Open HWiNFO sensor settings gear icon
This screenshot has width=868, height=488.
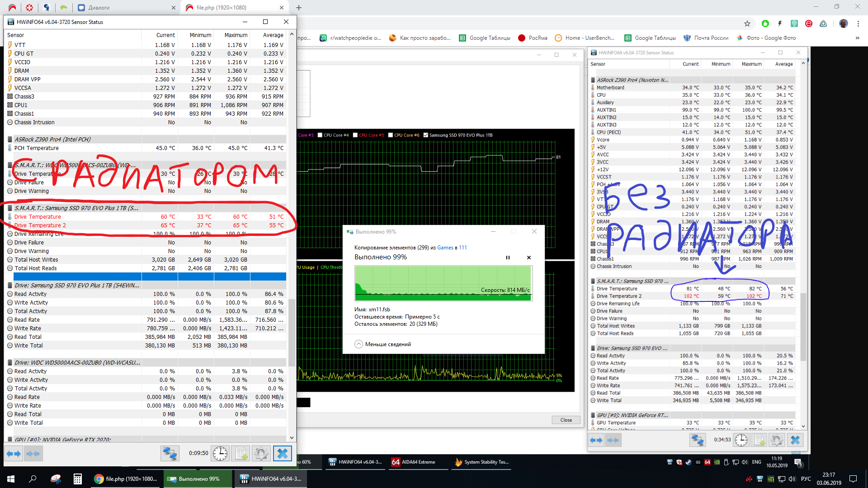click(261, 454)
